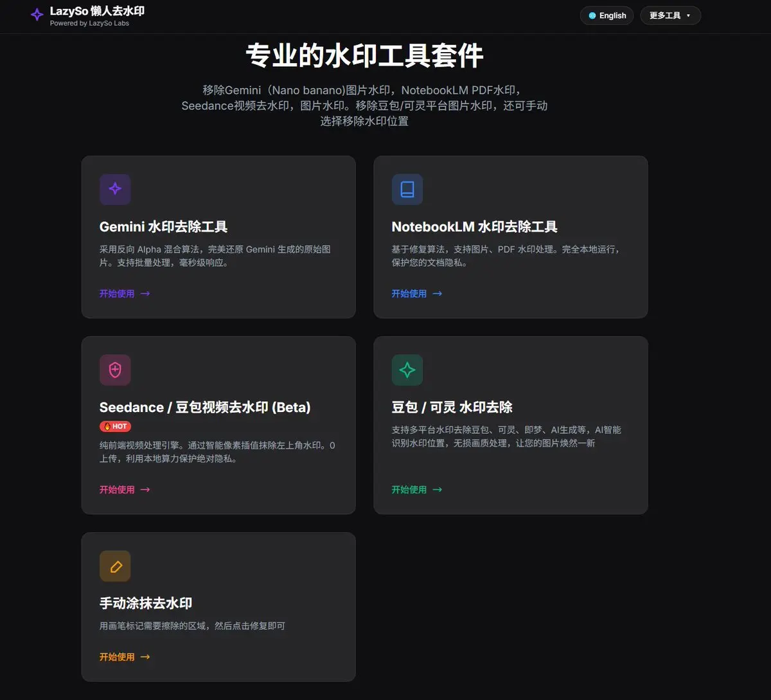
Task: Click the Gemini card's Alpha 混合算法 description
Action: [215, 256]
